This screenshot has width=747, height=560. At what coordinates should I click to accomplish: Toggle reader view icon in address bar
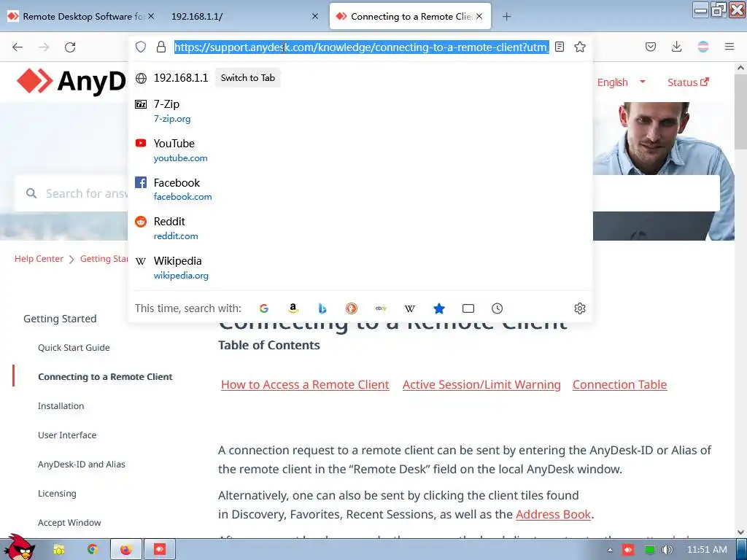click(560, 47)
